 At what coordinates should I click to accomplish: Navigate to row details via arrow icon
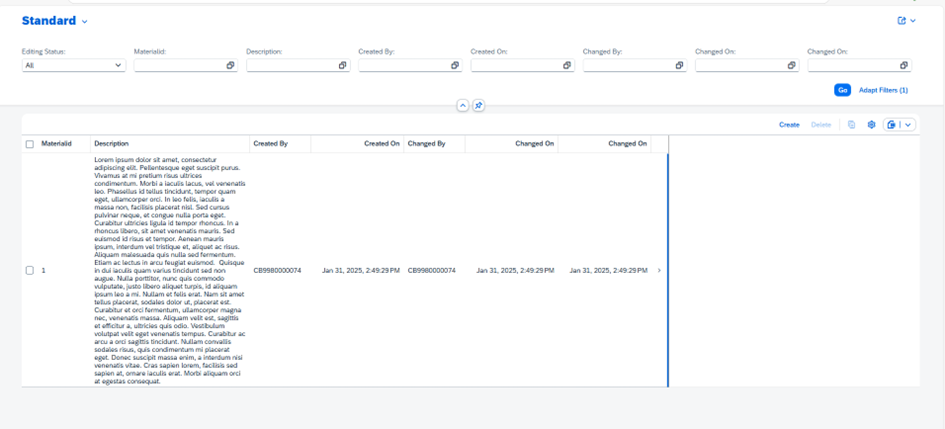coord(659,271)
